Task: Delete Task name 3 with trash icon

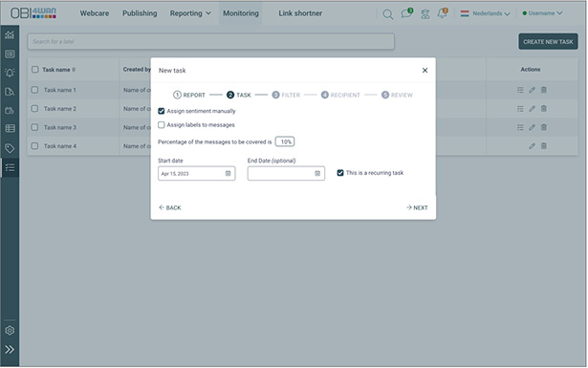Action: point(544,127)
